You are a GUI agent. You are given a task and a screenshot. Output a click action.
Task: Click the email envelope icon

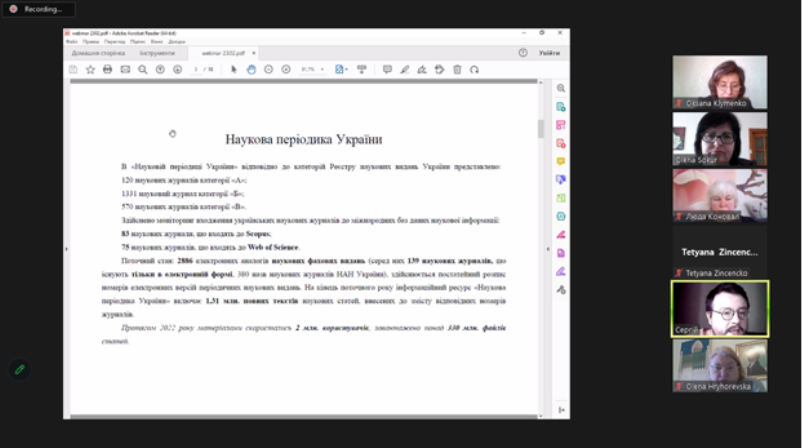pos(125,69)
